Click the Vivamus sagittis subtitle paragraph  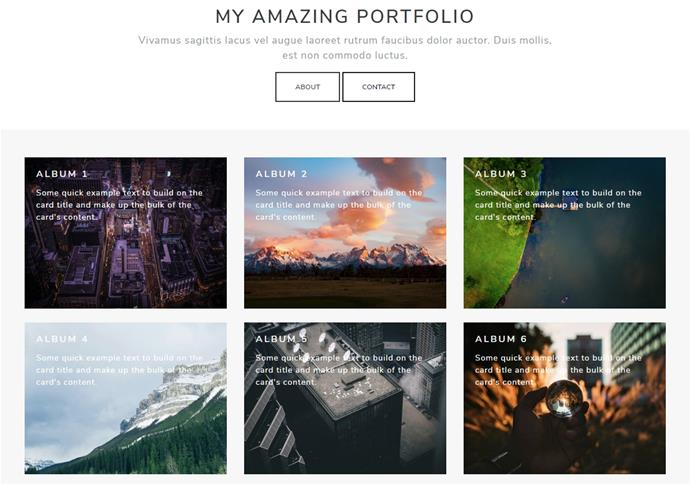tap(345, 48)
